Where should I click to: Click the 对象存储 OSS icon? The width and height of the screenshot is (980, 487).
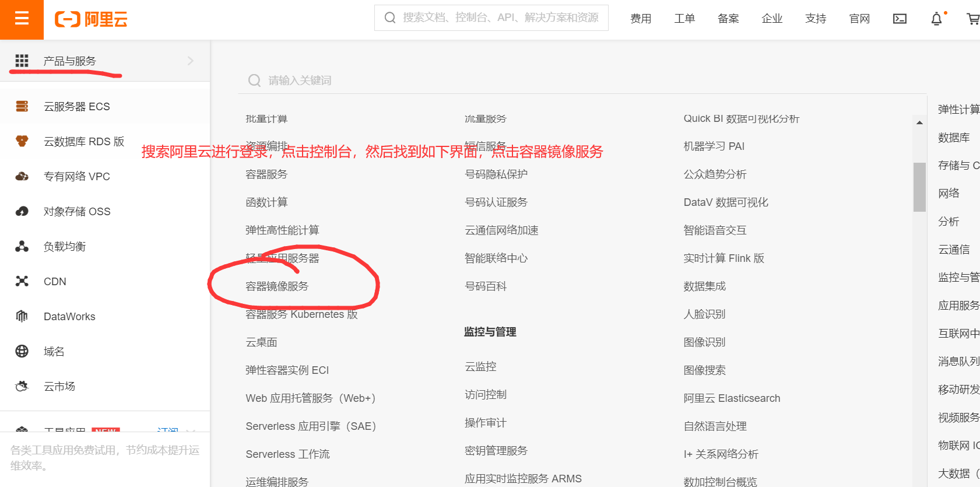point(22,211)
